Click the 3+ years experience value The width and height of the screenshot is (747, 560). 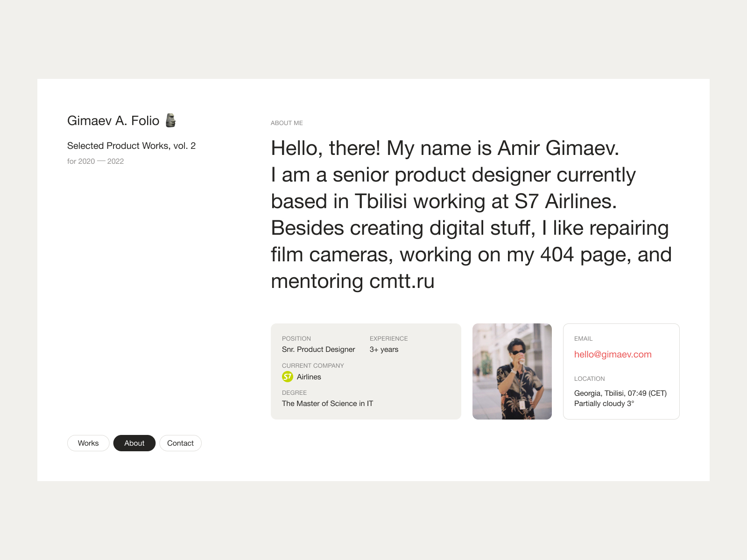point(384,349)
